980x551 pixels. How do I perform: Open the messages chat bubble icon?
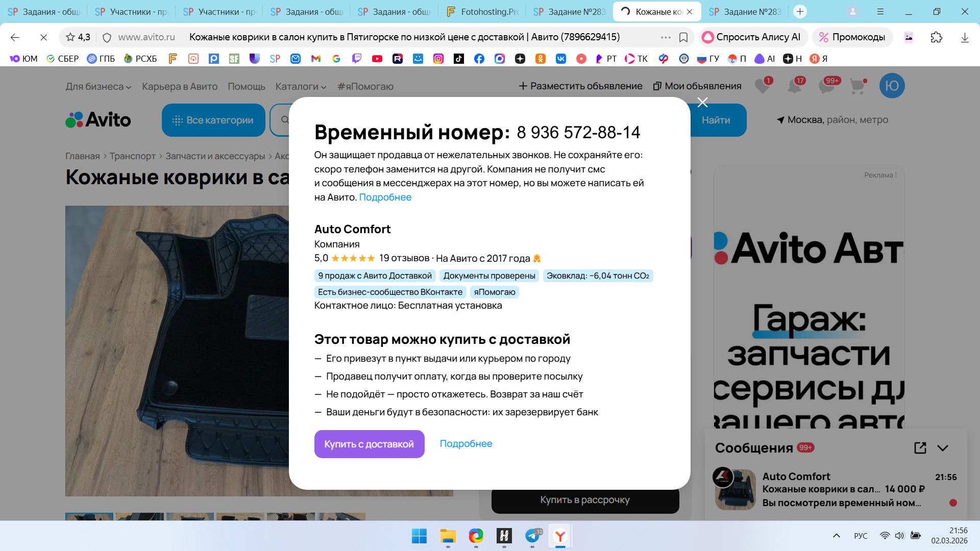coord(827,86)
